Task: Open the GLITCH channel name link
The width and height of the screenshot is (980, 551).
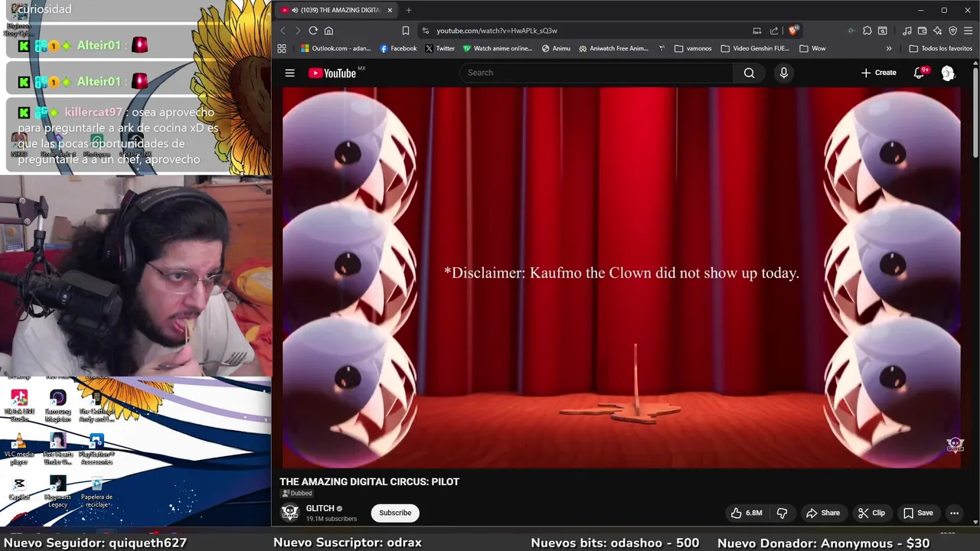Action: (320, 508)
